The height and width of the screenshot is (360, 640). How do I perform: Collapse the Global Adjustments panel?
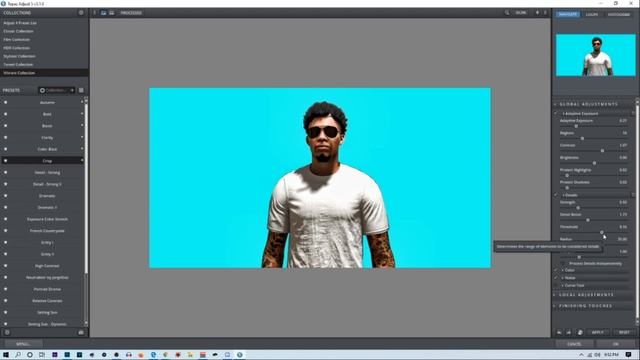point(555,104)
